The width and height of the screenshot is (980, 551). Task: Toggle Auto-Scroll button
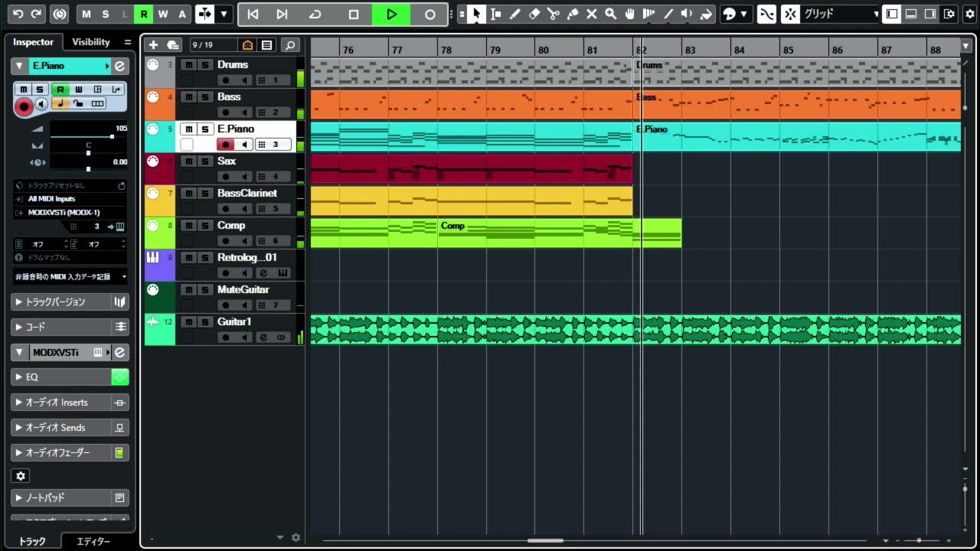[x=205, y=14]
